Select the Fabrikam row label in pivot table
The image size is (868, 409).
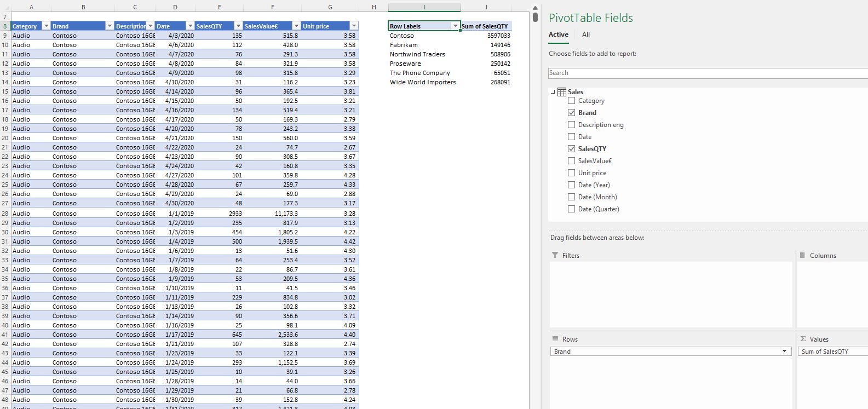click(x=404, y=45)
